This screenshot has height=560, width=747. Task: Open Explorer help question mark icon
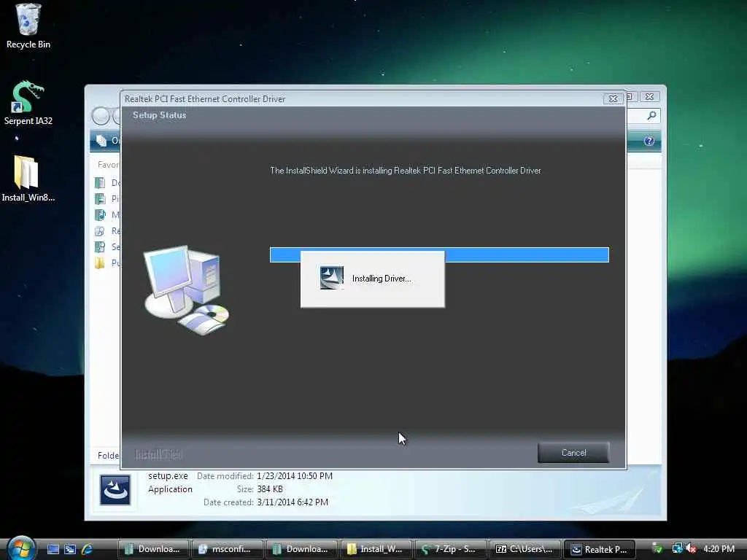click(x=649, y=141)
